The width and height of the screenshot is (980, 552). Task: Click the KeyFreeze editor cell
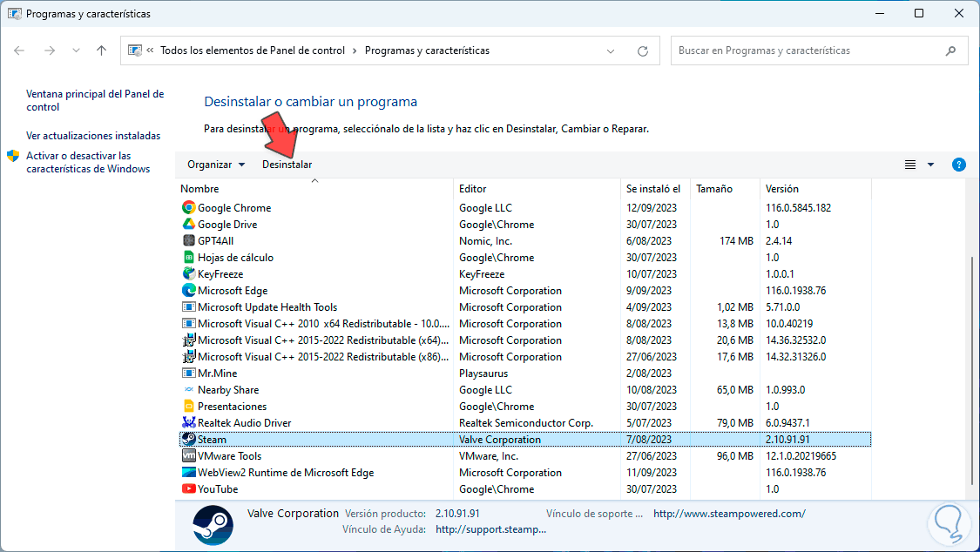click(x=481, y=273)
